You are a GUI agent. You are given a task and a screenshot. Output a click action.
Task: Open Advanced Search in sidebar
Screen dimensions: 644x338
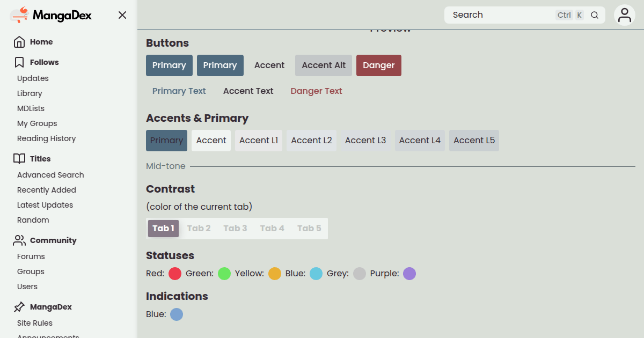pos(50,175)
